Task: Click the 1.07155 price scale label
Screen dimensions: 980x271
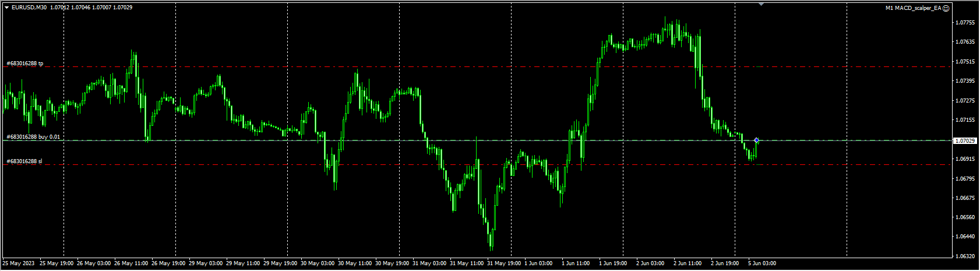Action: coord(965,120)
